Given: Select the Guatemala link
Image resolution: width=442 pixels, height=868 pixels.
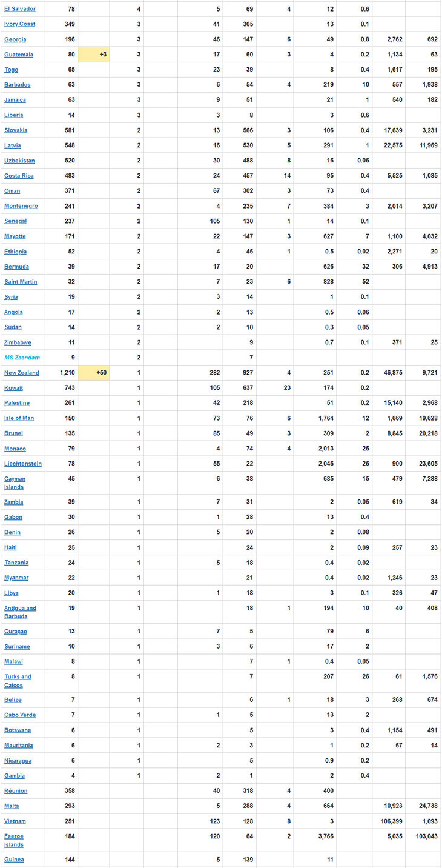Looking at the screenshot, I should 18,55.
